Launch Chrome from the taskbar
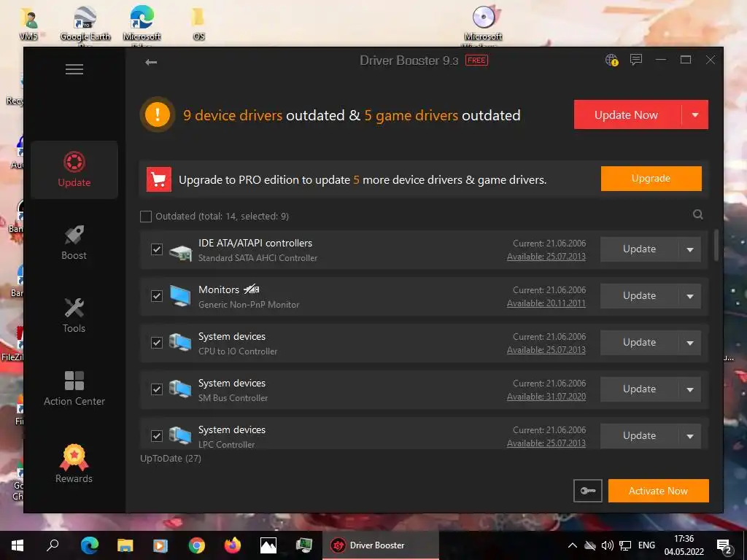 (197, 545)
